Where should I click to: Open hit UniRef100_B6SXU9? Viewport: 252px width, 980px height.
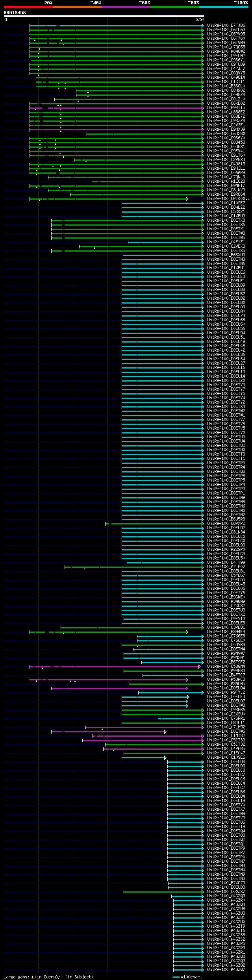(x=226, y=255)
